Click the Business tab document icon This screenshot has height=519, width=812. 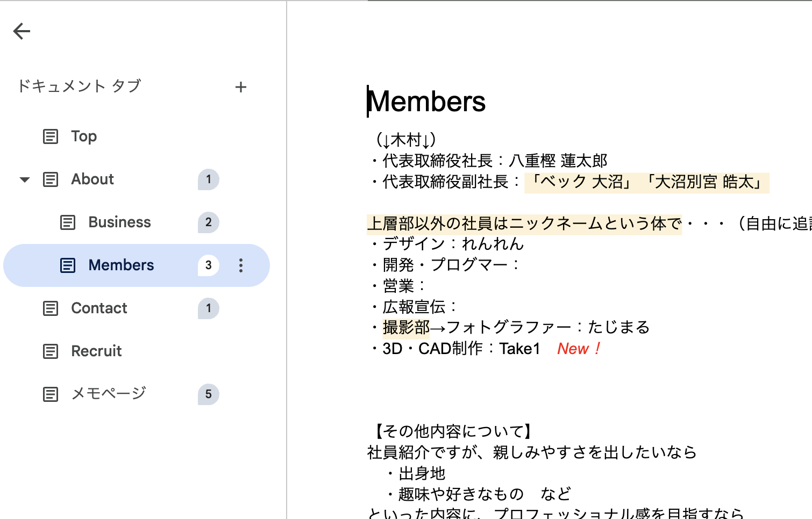(x=68, y=222)
